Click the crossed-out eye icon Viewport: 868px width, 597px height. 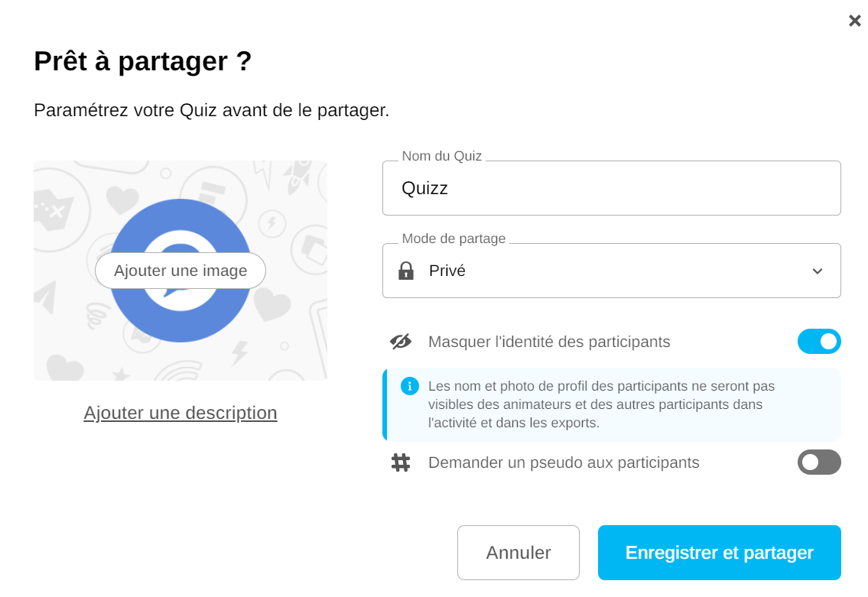tap(401, 342)
